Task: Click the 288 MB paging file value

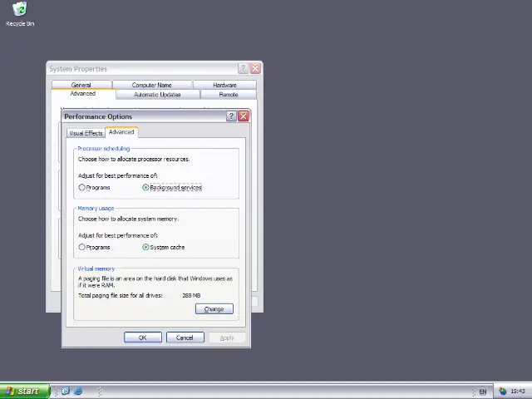Action: (x=191, y=296)
